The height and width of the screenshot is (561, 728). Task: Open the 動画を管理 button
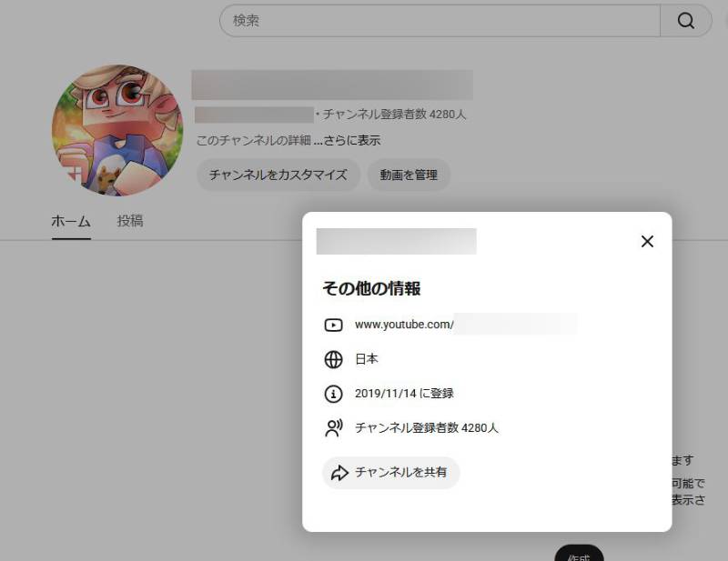point(409,175)
